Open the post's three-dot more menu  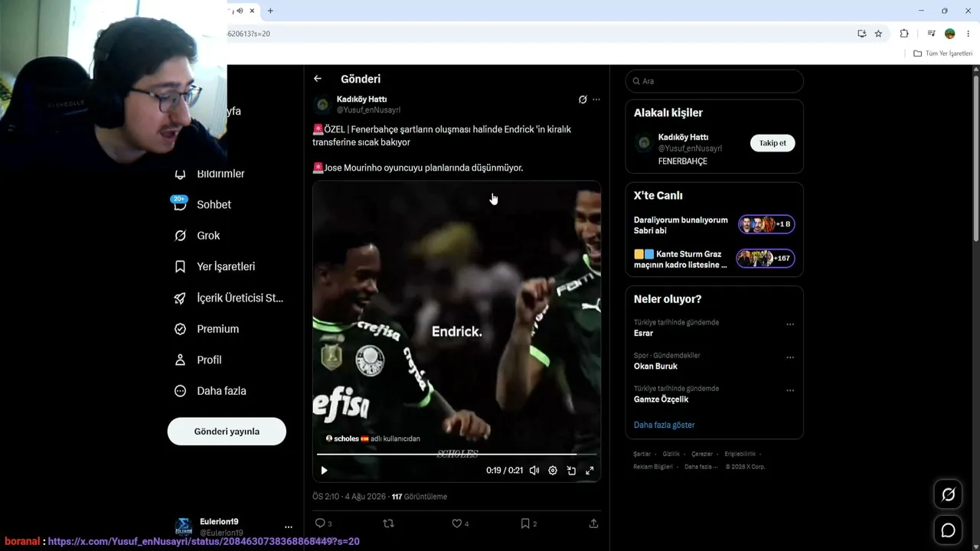click(596, 99)
